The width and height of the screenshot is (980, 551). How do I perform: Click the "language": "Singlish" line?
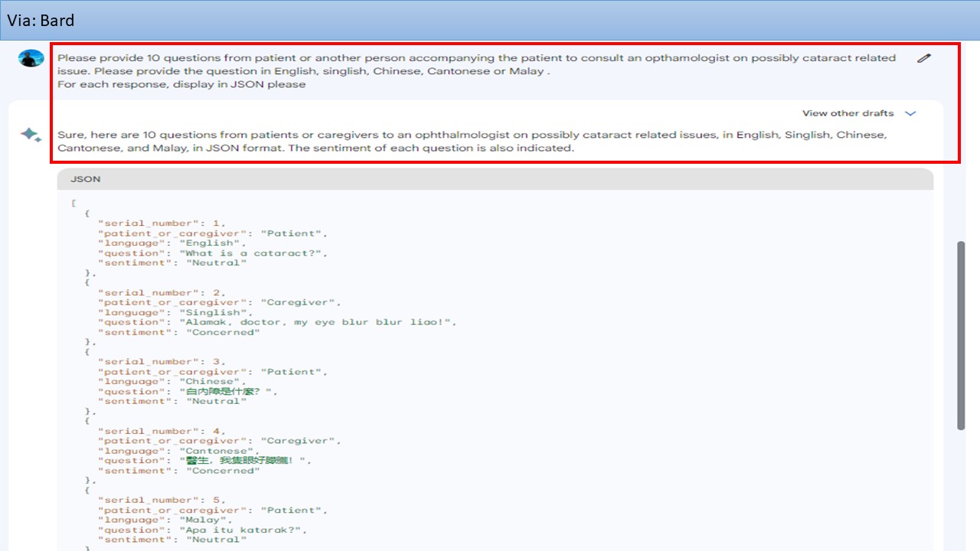pos(175,312)
